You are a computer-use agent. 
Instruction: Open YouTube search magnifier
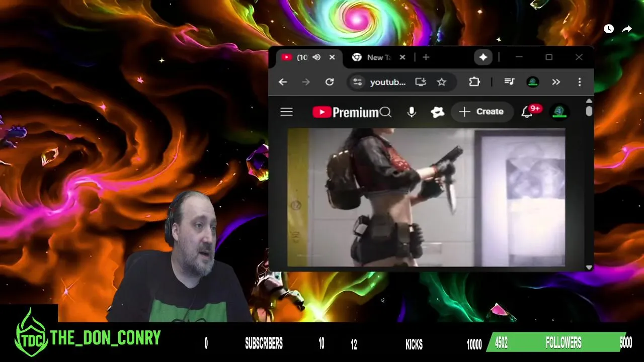point(386,112)
